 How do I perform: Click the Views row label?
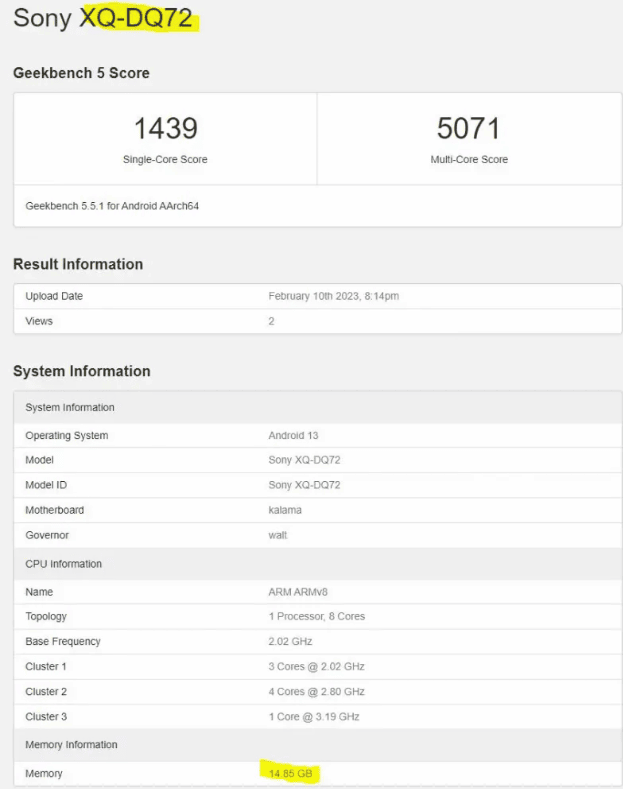coord(39,321)
